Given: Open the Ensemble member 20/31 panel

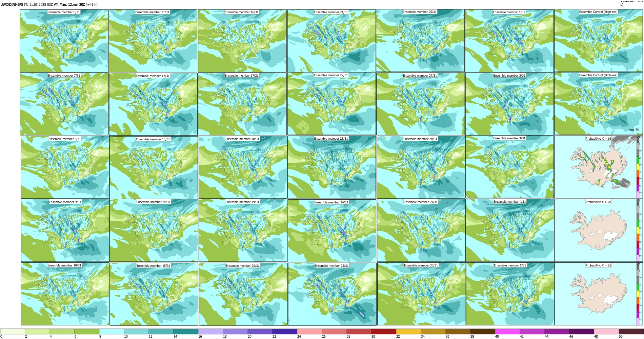Looking at the screenshot, I should point(243,294).
